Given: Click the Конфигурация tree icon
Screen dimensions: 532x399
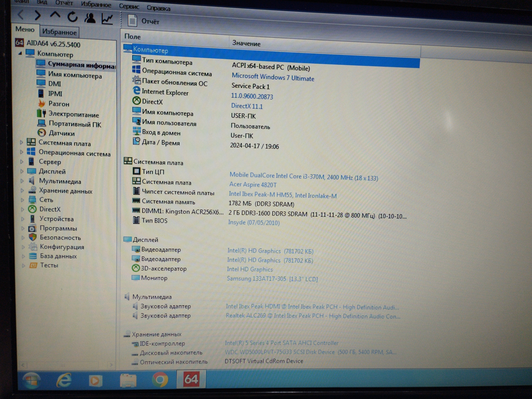Looking at the screenshot, I should pyautogui.click(x=33, y=247).
